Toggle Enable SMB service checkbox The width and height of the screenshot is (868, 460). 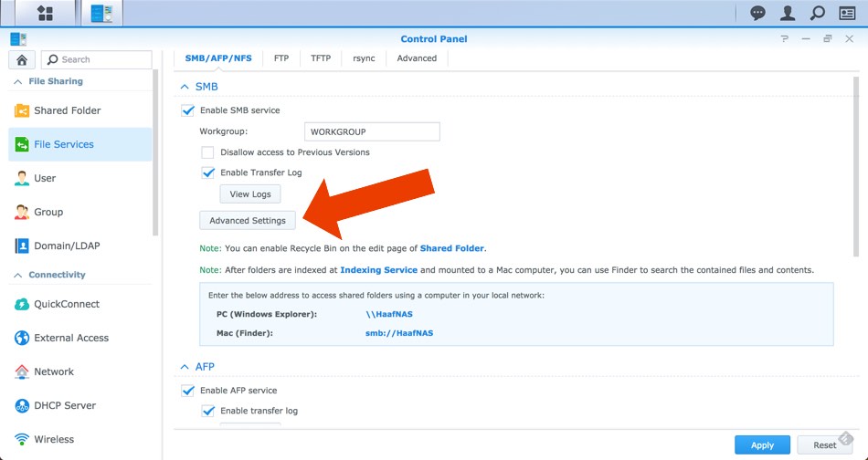tap(187, 110)
